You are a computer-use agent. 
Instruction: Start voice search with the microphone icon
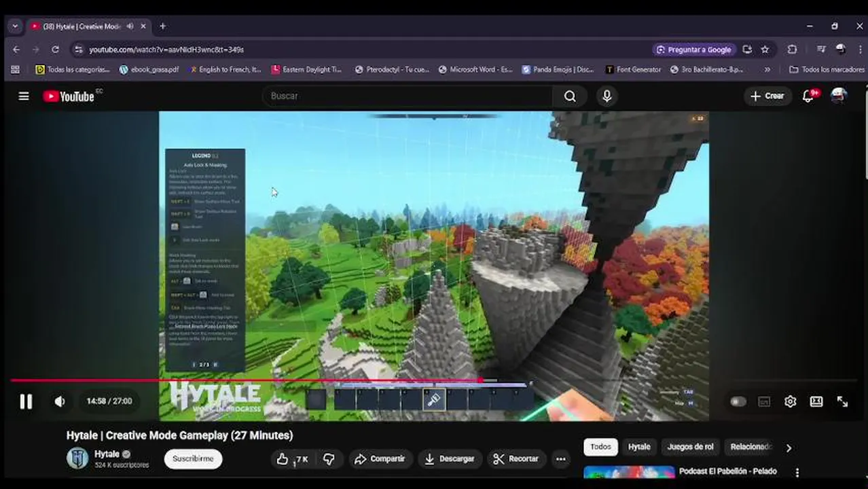(607, 96)
